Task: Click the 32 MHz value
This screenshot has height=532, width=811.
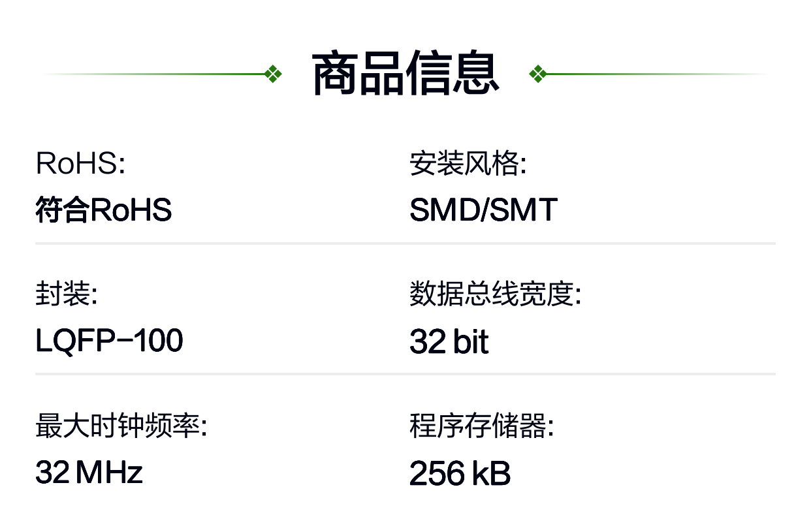Action: coord(89,473)
